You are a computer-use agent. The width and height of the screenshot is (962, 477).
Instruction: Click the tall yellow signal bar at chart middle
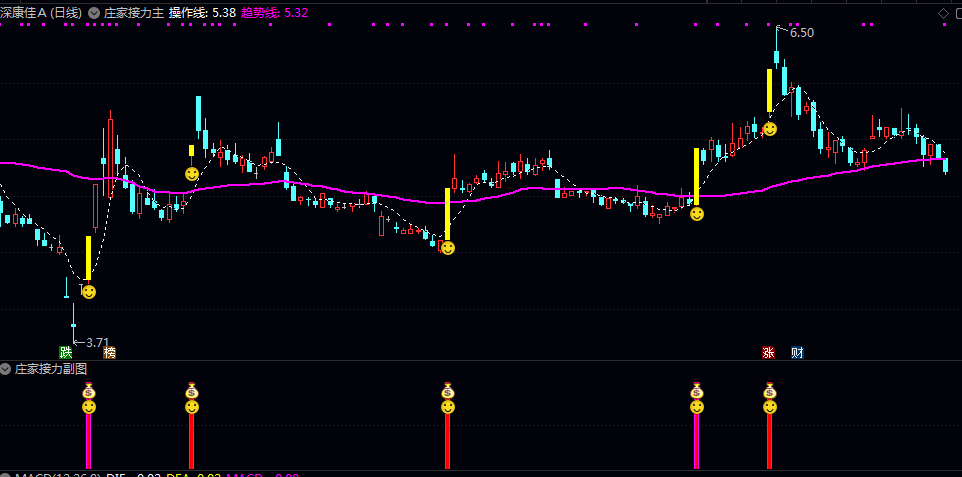click(x=447, y=214)
